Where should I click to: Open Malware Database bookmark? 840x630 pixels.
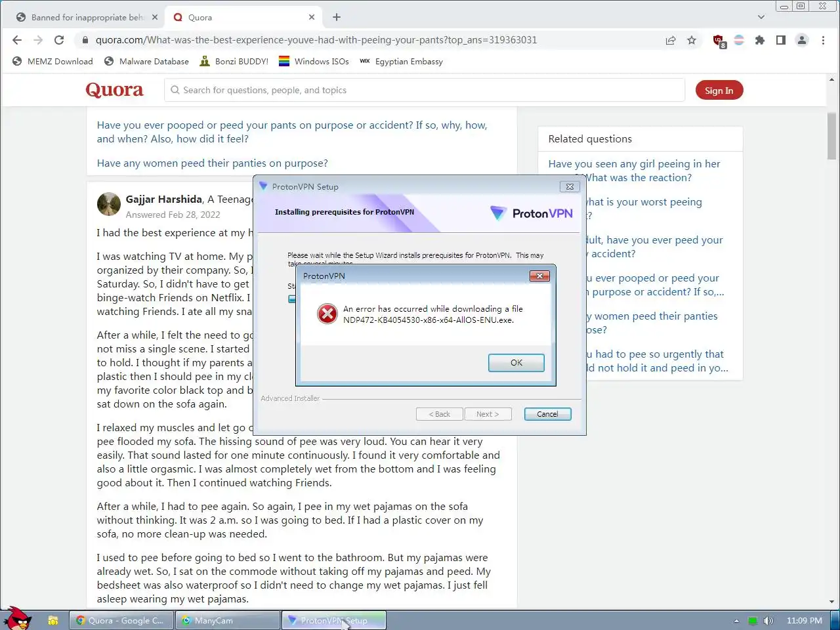coord(146,62)
